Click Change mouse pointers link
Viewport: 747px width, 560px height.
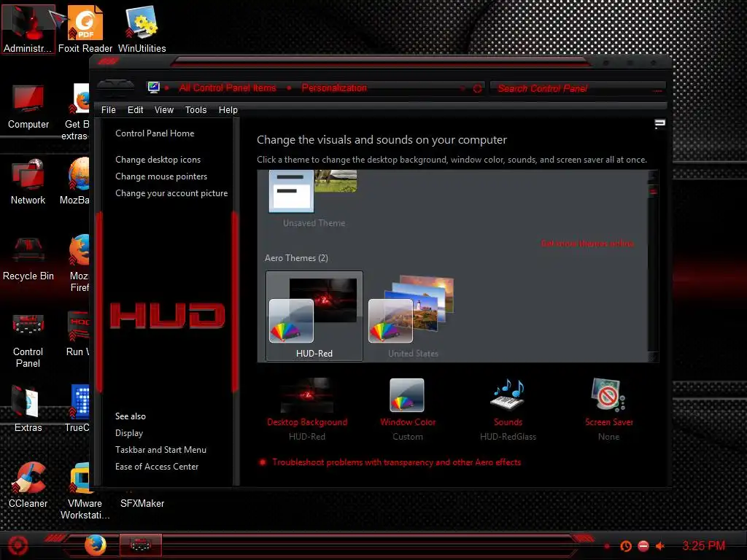[161, 176]
